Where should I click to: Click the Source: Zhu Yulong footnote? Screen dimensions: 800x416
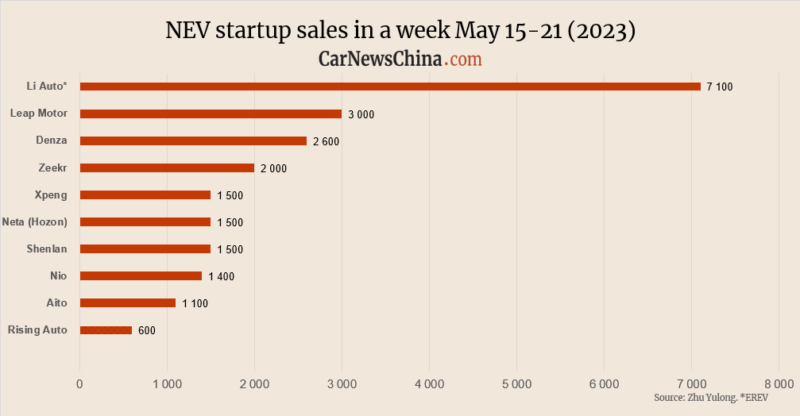(711, 398)
